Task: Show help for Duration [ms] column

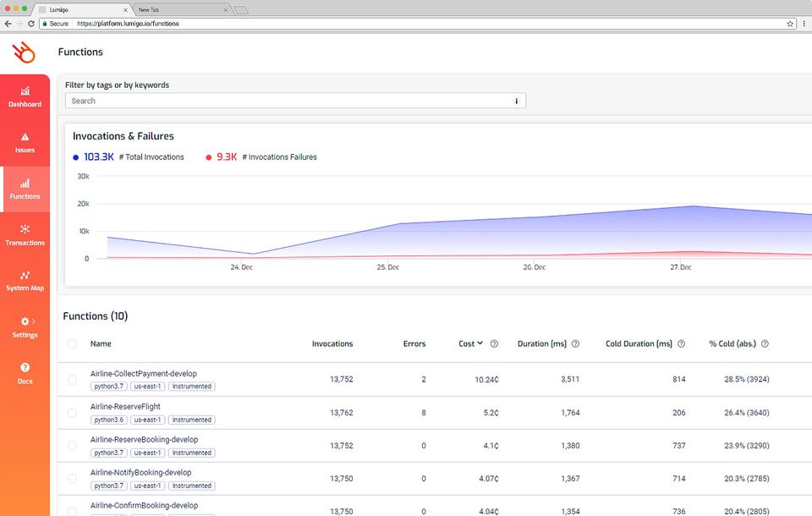Action: tap(575, 343)
